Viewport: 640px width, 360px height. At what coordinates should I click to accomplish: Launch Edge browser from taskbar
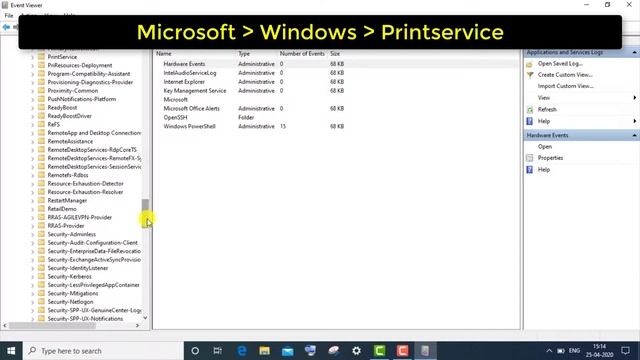pyautogui.click(x=242, y=351)
